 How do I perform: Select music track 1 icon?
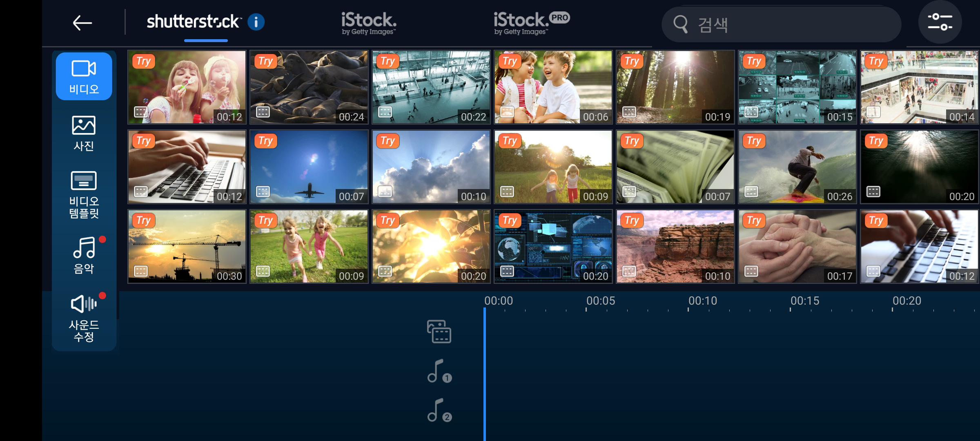439,371
